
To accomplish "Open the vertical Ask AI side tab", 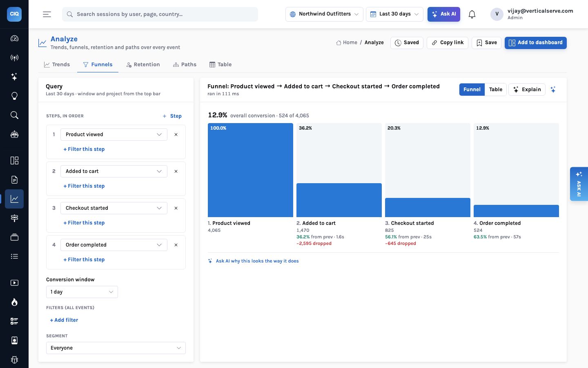I will [x=579, y=184].
